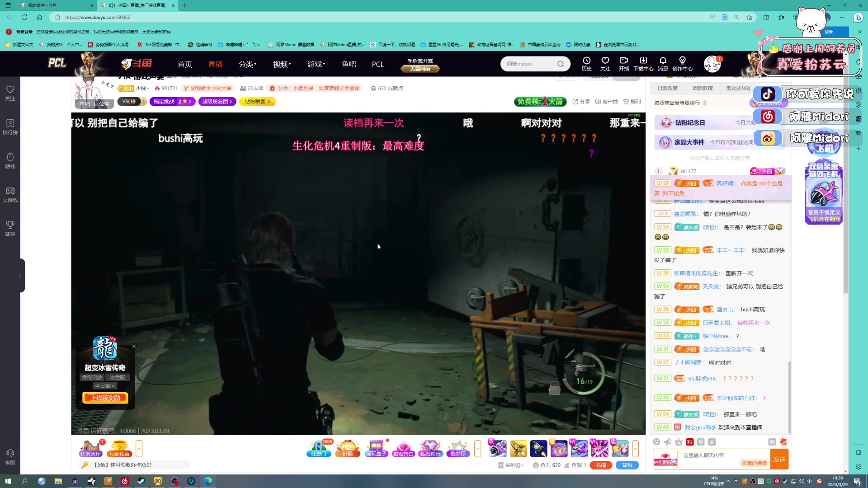The image size is (868, 488).
Task: Toggle the 粉 fan danmaku button
Action: point(689,442)
